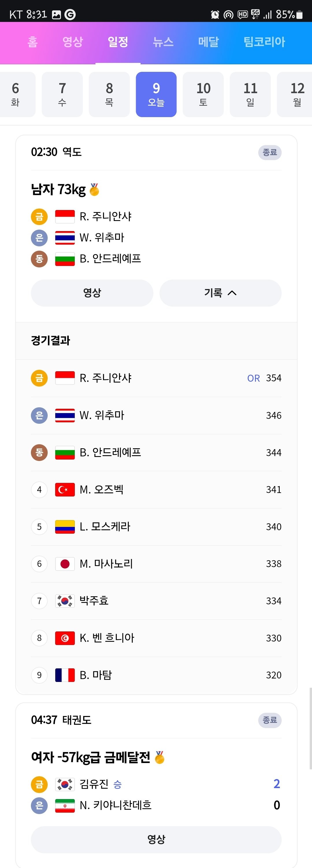Image resolution: width=312 pixels, height=868 pixels.
Task: Collapse the 기록 results section
Action: (220, 293)
